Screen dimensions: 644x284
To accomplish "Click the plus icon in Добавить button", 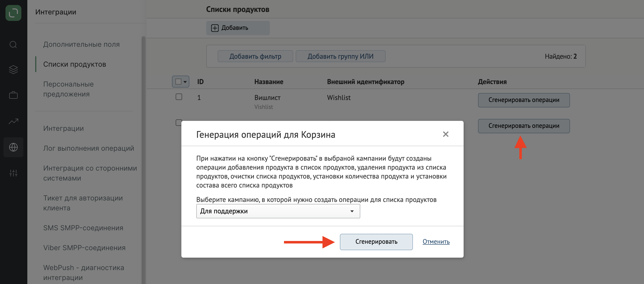I will (x=215, y=28).
